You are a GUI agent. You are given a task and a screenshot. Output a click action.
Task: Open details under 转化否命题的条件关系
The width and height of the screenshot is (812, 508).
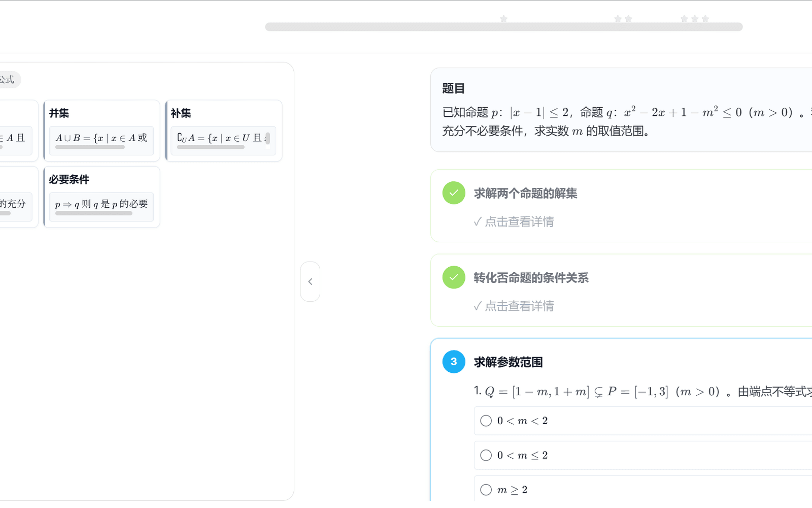[x=514, y=306]
